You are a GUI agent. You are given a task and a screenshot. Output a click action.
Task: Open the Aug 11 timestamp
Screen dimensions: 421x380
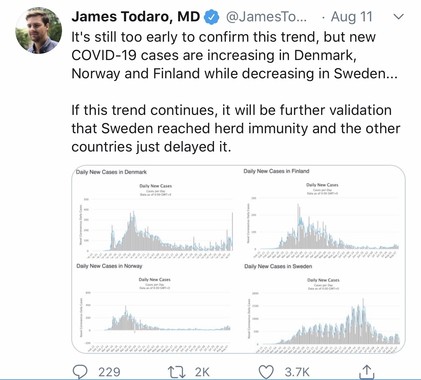(x=351, y=17)
